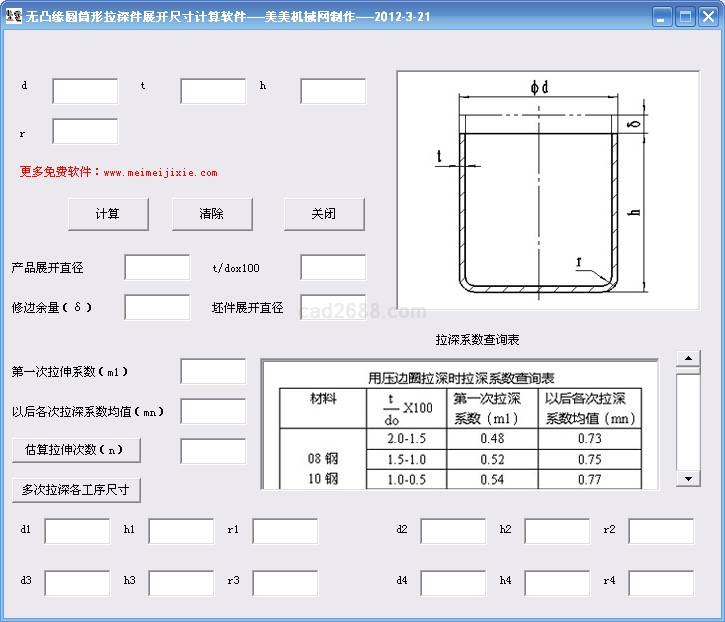Click the 以后各次拉深系数均值 (mn) field

pyautogui.click(x=213, y=411)
